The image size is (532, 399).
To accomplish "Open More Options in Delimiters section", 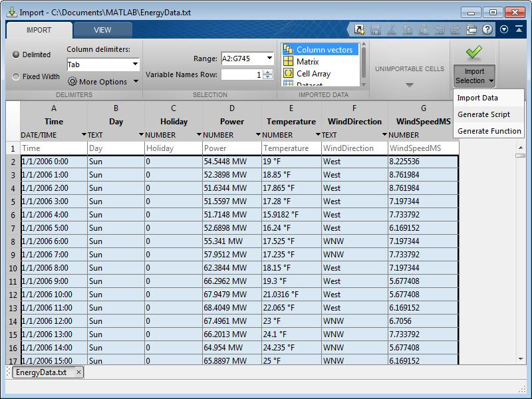I will tap(103, 82).
